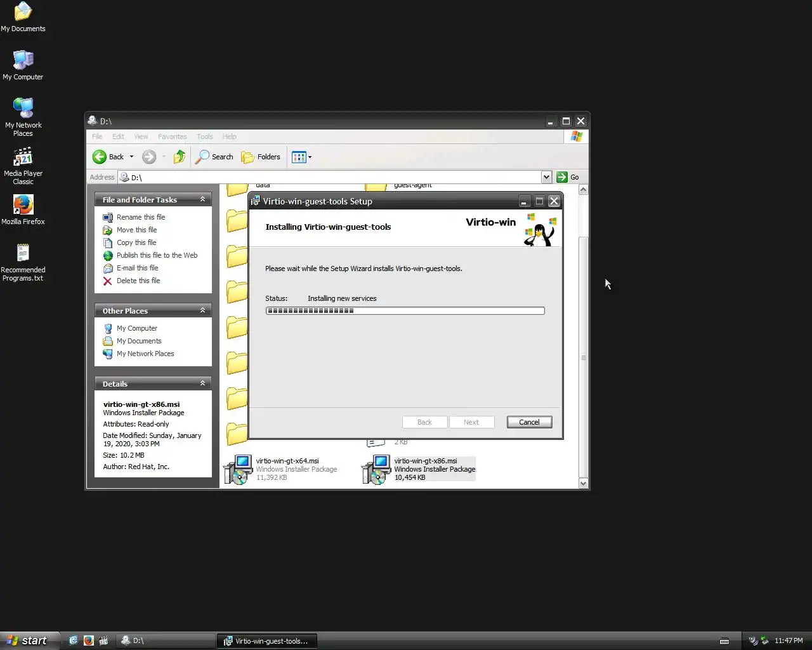Screen dimensions: 812x650
Task: Open the File menu
Action: pyautogui.click(x=97, y=136)
